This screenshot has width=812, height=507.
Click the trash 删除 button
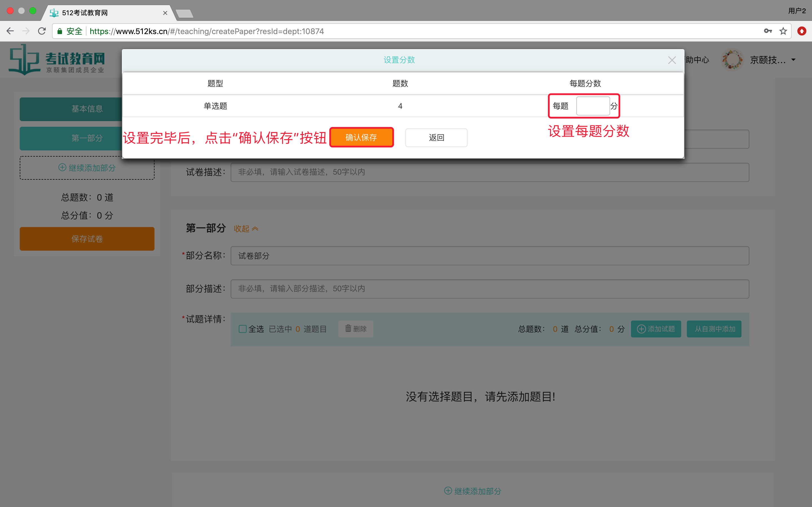point(356,329)
